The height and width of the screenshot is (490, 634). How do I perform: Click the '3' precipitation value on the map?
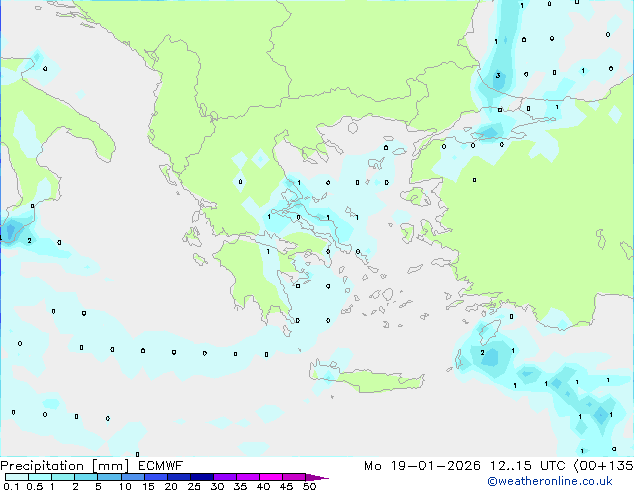[498, 75]
